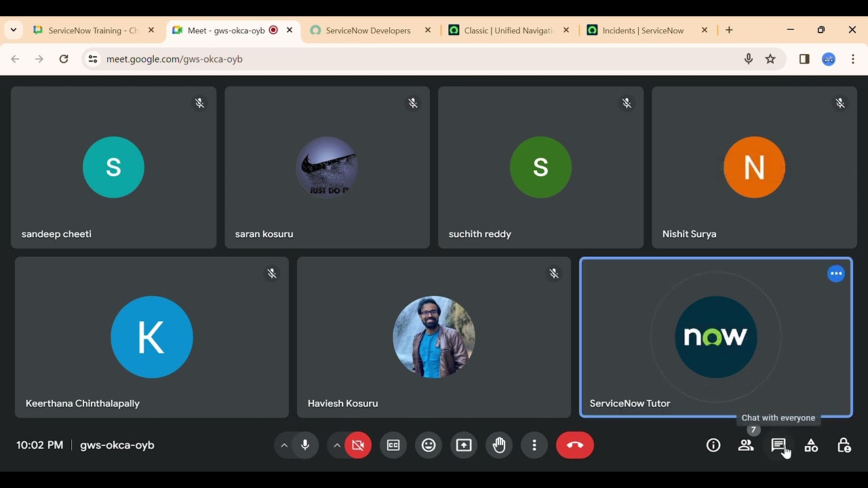Screen dimensions: 868x488
Task: Show the people panel
Action: point(746,445)
